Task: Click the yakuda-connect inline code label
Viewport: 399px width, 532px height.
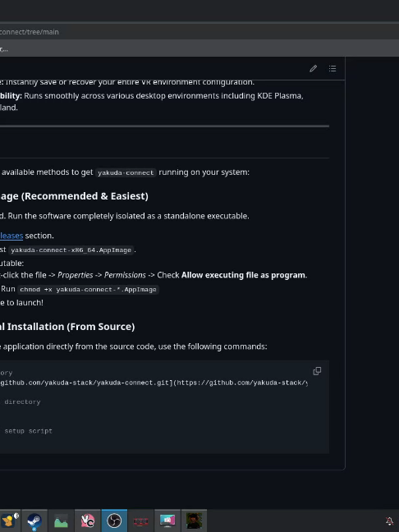Action: (126, 172)
